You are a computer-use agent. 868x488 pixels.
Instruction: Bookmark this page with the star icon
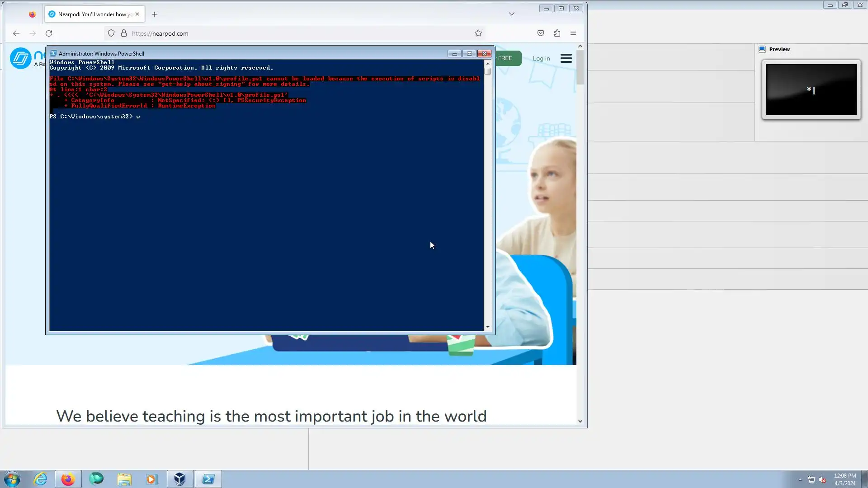(x=478, y=33)
